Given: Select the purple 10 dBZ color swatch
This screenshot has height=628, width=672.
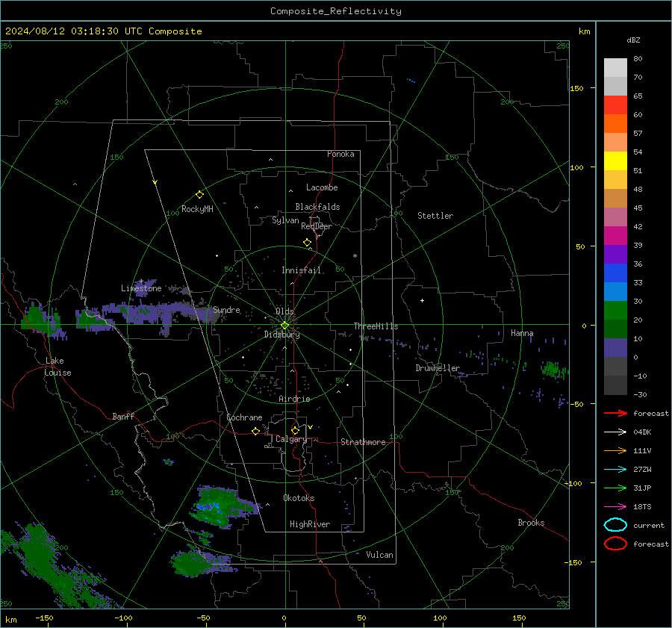Looking at the screenshot, I should [615, 348].
